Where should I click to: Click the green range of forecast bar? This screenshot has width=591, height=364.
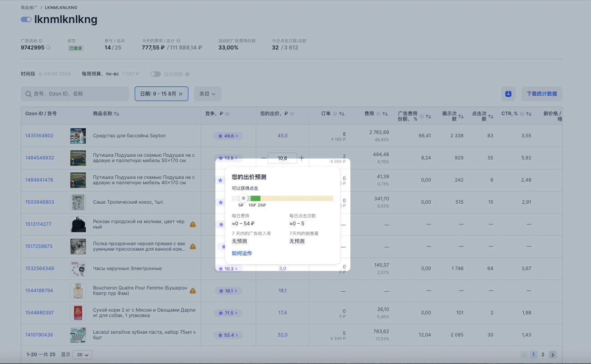(x=256, y=198)
